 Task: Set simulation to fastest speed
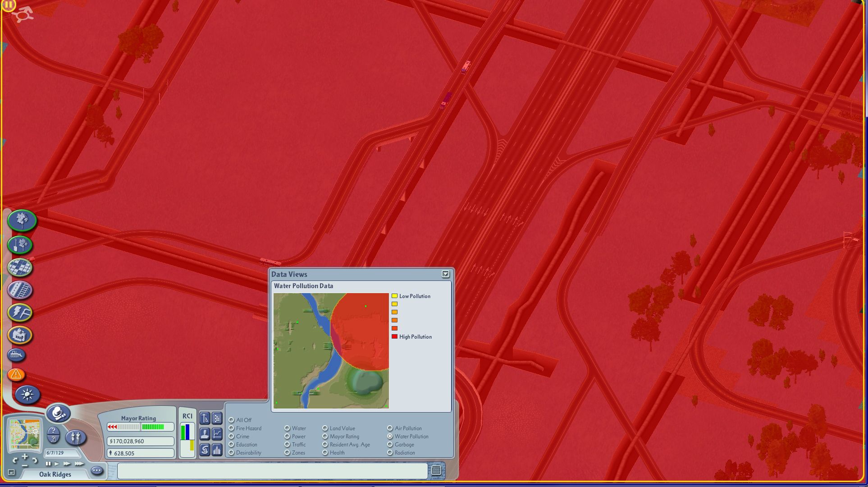coord(79,464)
